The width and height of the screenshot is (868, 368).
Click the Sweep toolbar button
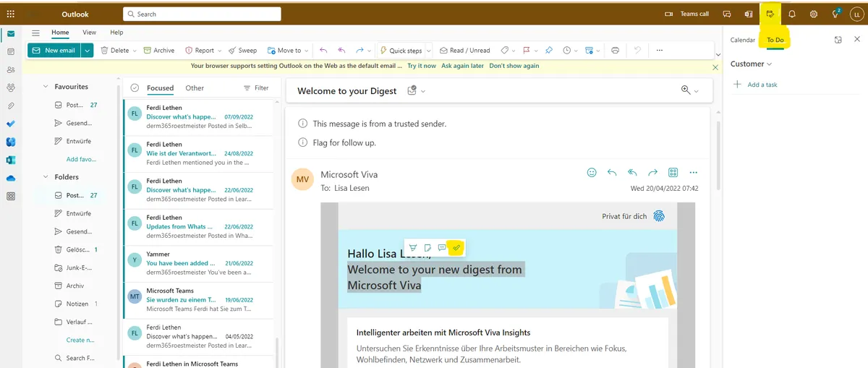pyautogui.click(x=243, y=51)
